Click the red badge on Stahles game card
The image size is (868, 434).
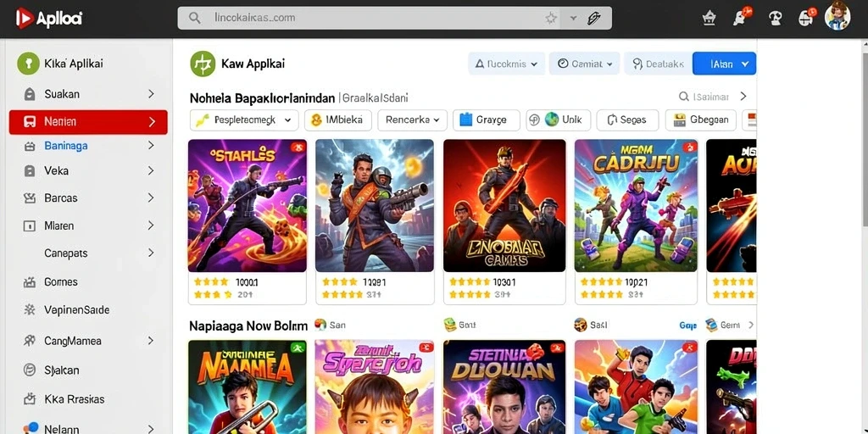point(298,147)
